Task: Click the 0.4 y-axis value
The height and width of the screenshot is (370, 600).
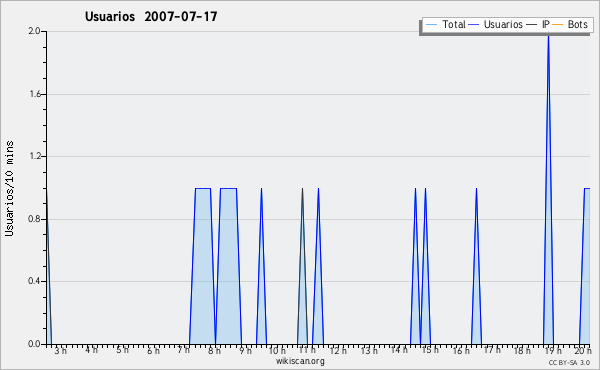Action: click(34, 281)
